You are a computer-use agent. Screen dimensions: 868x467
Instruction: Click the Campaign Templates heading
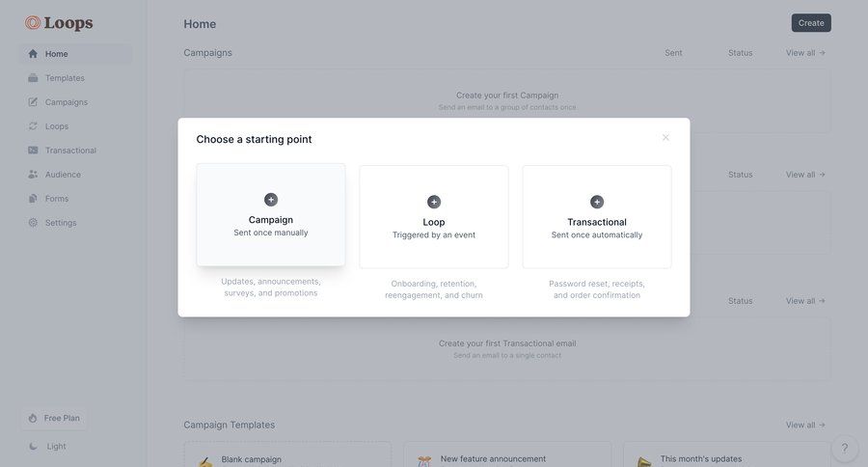tap(230, 425)
